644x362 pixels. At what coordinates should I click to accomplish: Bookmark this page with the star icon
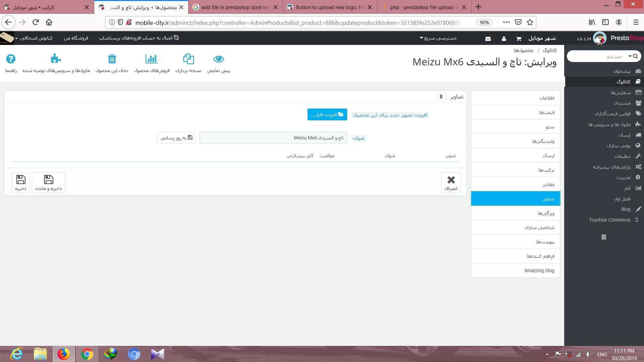[x=530, y=22]
